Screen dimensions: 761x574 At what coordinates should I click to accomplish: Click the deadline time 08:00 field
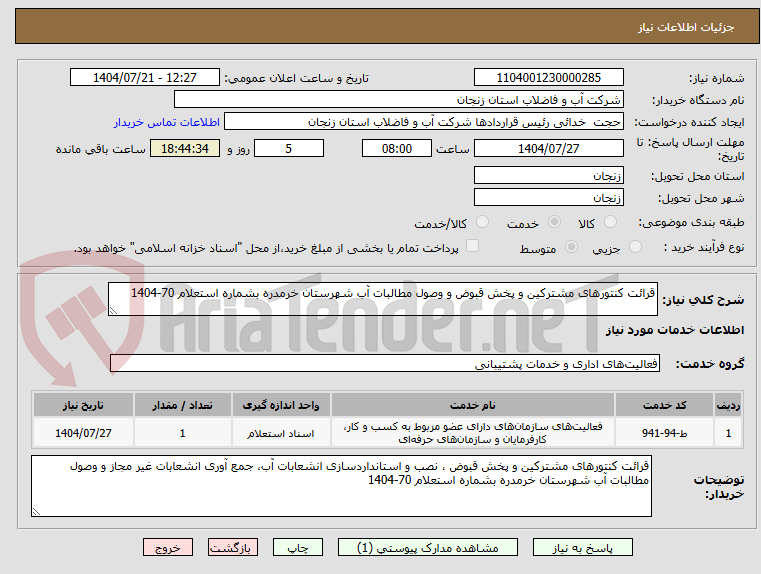(x=397, y=148)
